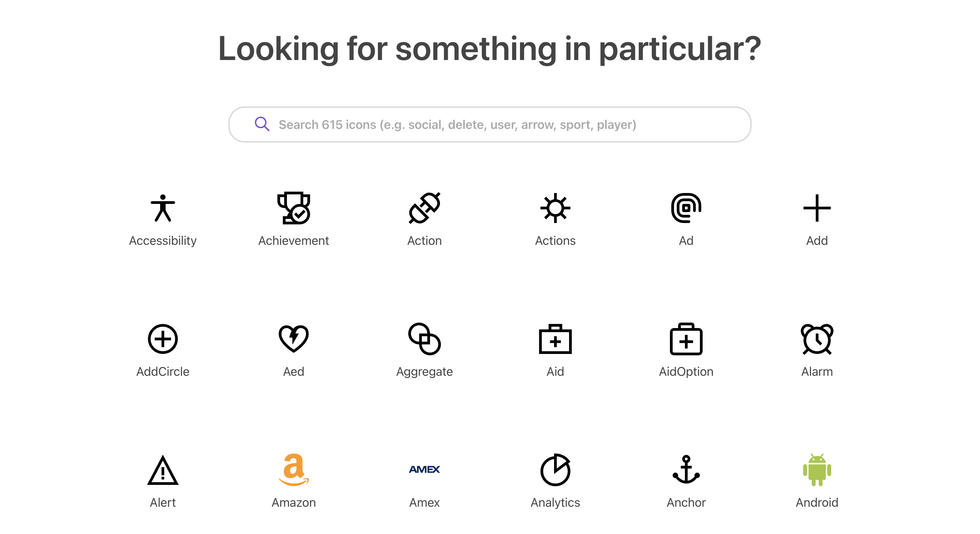This screenshot has height=534, width=980.
Task: Click the Accessibility person icon
Action: pos(163,208)
